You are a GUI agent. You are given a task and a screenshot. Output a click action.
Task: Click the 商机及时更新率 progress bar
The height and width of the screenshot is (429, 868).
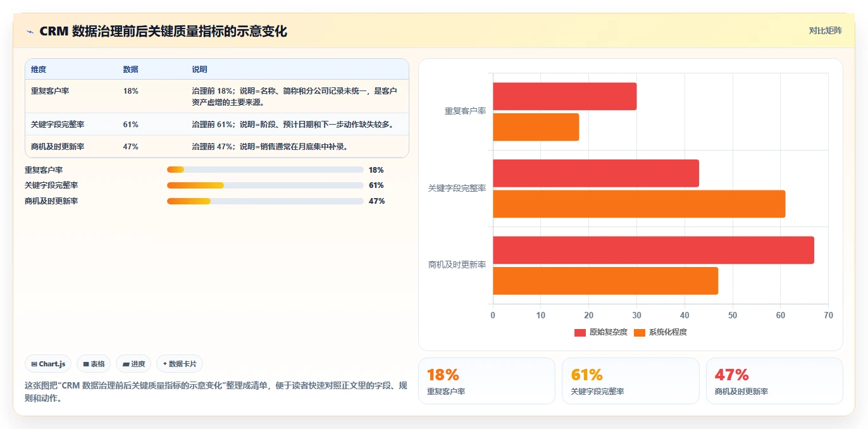[265, 201]
